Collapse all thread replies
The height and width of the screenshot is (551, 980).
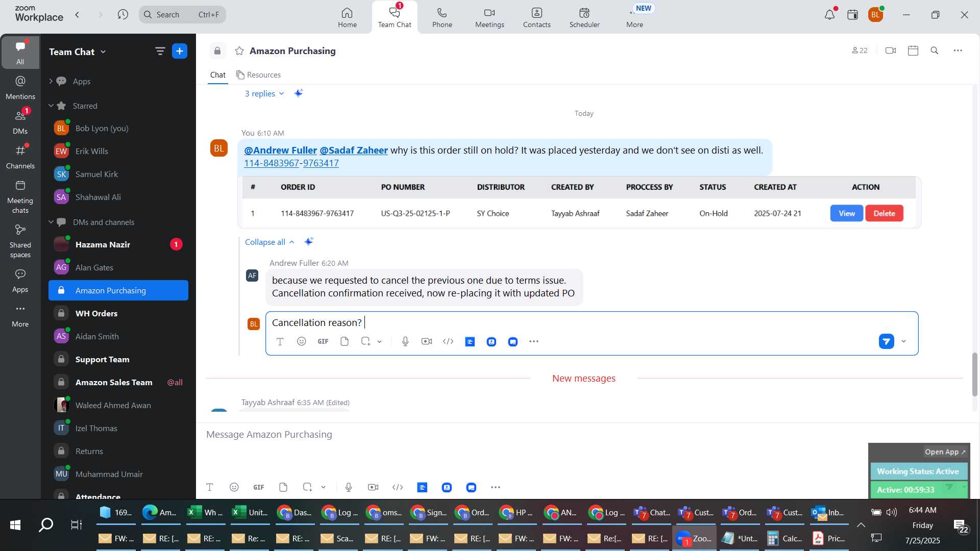point(269,242)
